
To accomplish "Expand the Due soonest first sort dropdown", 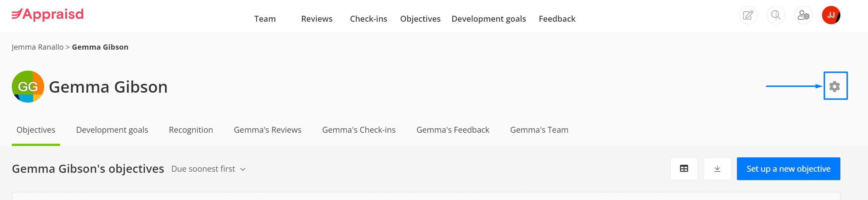I will (x=208, y=169).
